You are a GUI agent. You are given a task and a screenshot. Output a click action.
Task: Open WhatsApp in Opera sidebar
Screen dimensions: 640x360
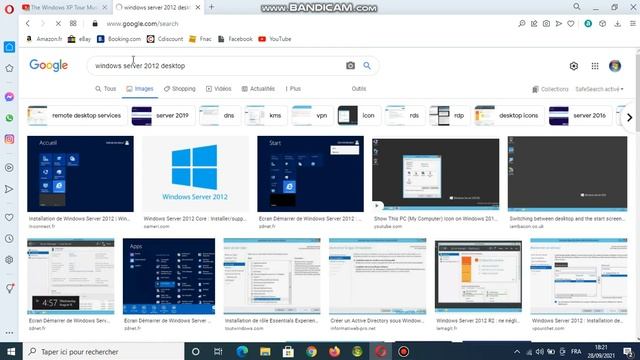(9, 118)
